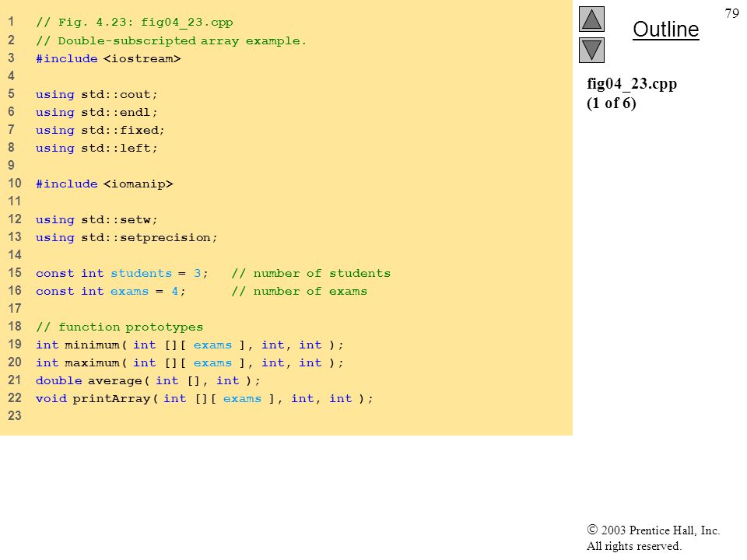
Task: Click the #include <iostream> line
Action: click(x=108, y=58)
